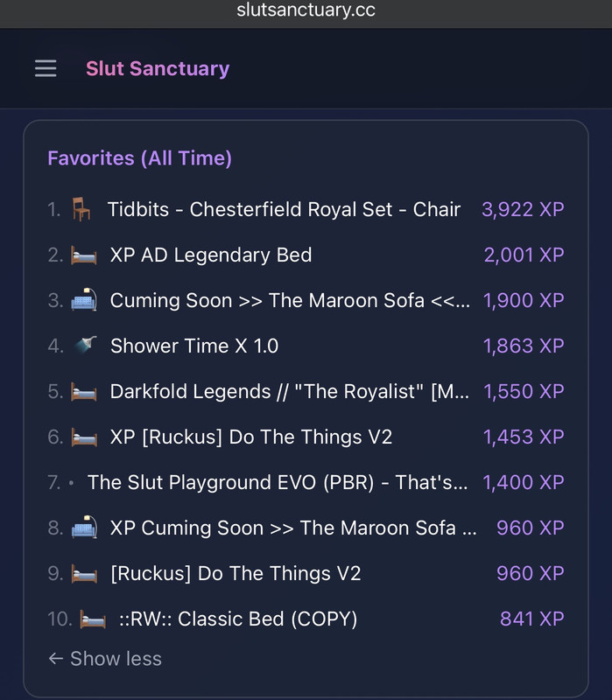Click the chair icon beside Tidbits Chesterfield
Screen dimensions: 612x700
click(81, 209)
